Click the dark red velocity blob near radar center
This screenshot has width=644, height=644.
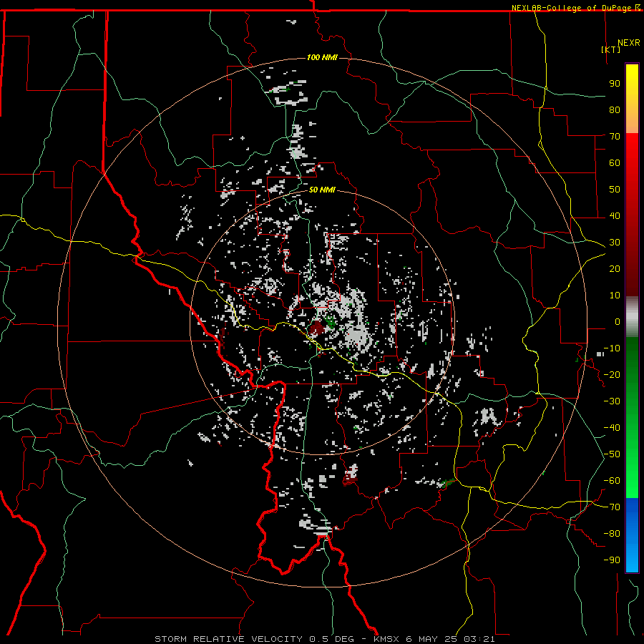pyautogui.click(x=317, y=328)
